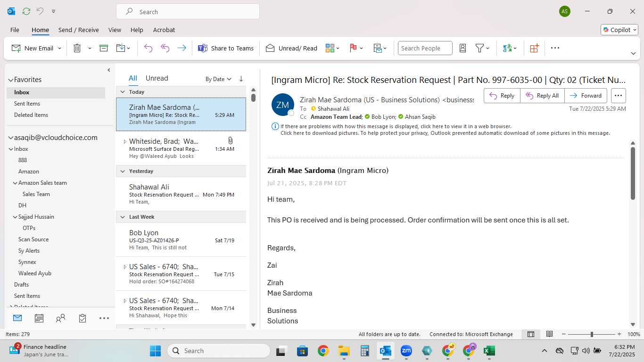Click the Send/Receive sync icon in title bar
The image size is (644, 362).
pos(26,11)
